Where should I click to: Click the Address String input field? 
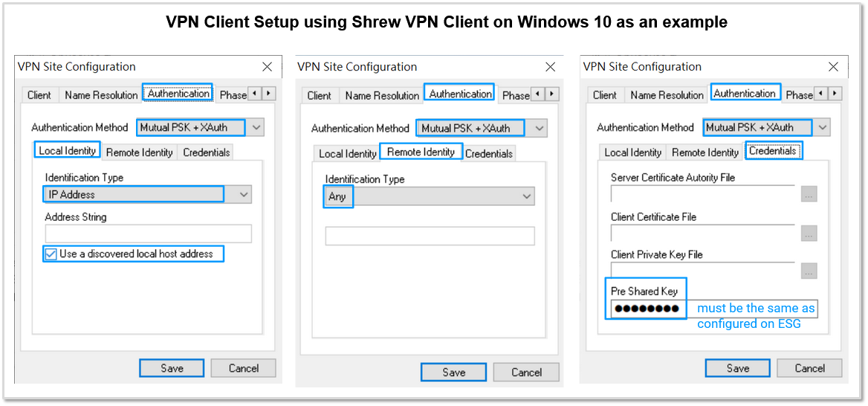click(148, 233)
